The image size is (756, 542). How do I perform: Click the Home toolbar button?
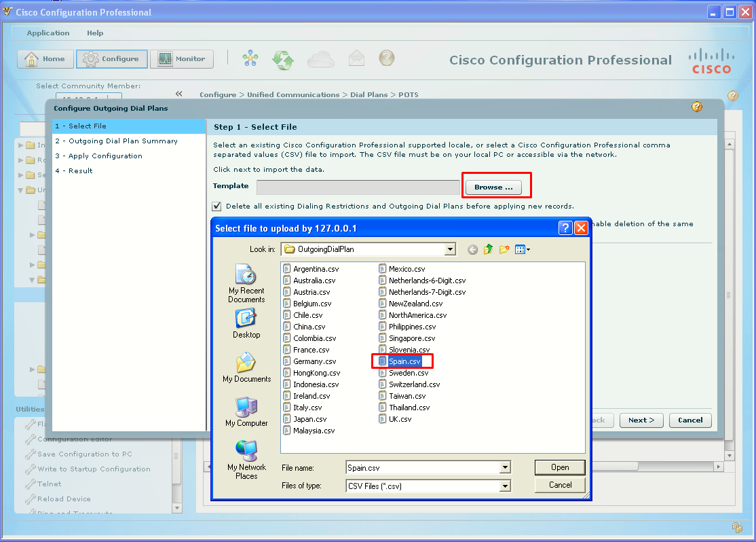[x=45, y=59]
